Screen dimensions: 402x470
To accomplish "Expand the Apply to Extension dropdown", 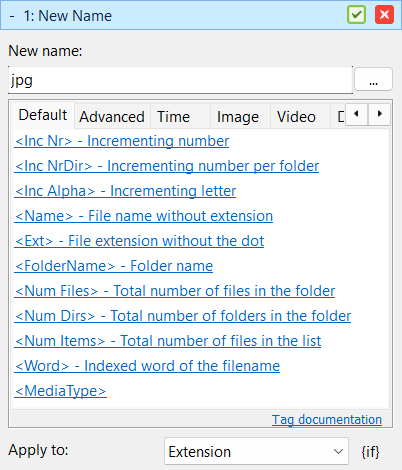I will pyautogui.click(x=256, y=451).
